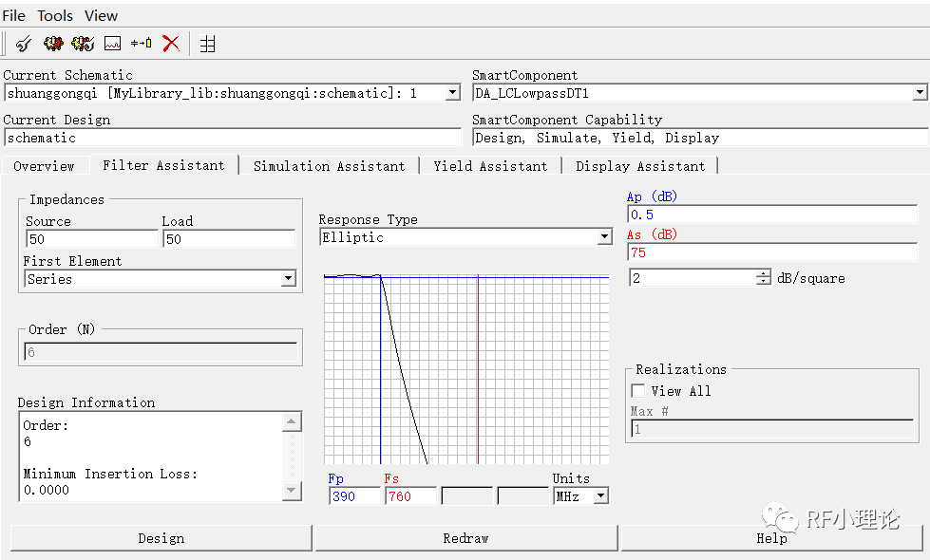Expand the Current Schematic dropdown
930x560 pixels.
[x=453, y=93]
